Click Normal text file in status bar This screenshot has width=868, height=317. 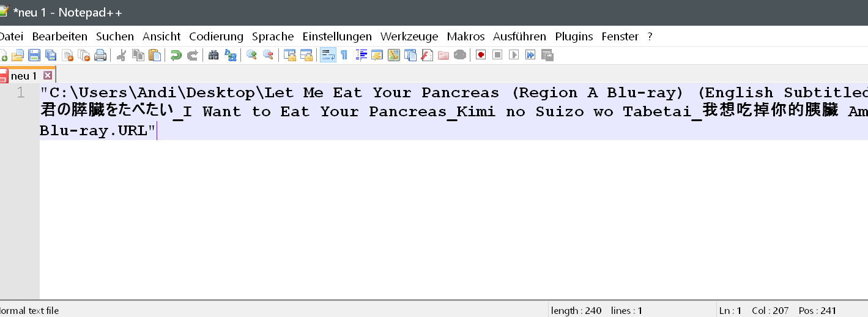(29, 311)
